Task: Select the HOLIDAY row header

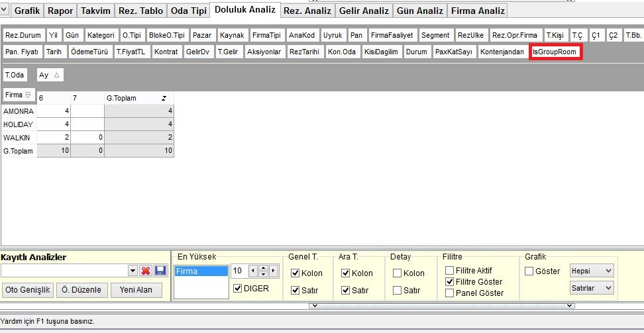Action: [19, 124]
